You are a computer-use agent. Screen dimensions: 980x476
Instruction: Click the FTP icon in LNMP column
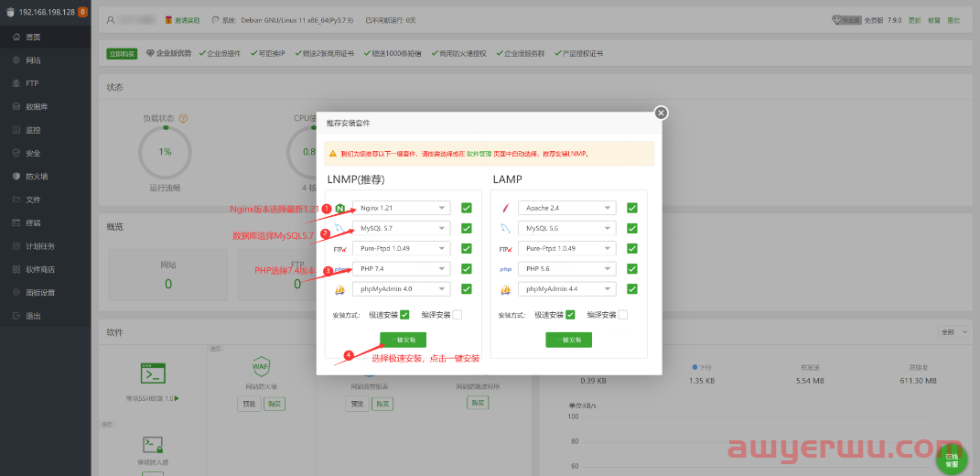tap(340, 249)
